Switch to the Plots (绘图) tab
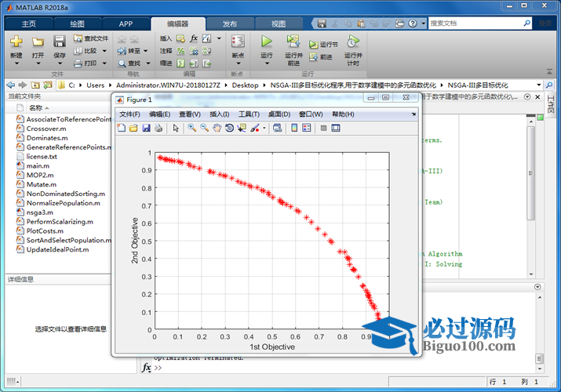Viewport: 561px width, 392px height. pyautogui.click(x=77, y=24)
